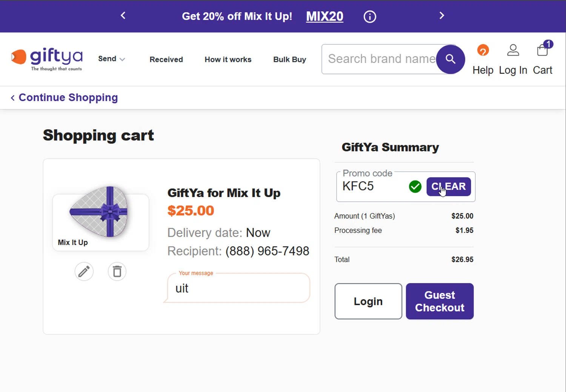Screen dimensions: 566x392
Task: Expand the Send dropdown menu
Action: (x=111, y=59)
